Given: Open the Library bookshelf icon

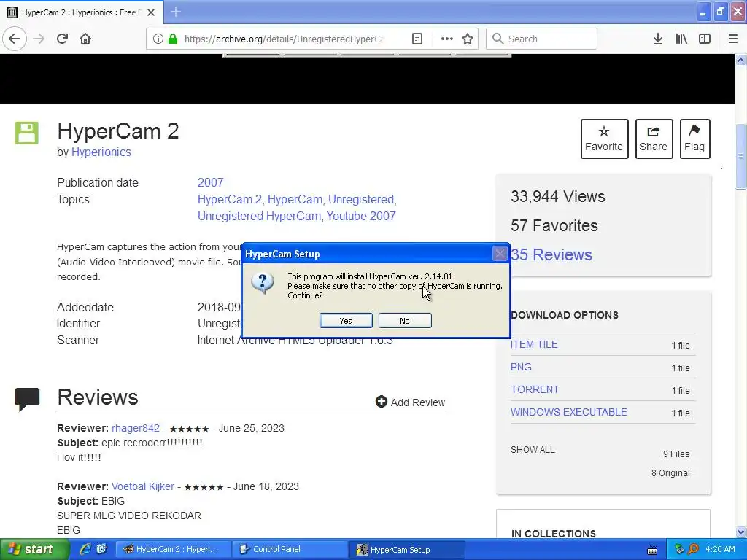Looking at the screenshot, I should coord(681,39).
